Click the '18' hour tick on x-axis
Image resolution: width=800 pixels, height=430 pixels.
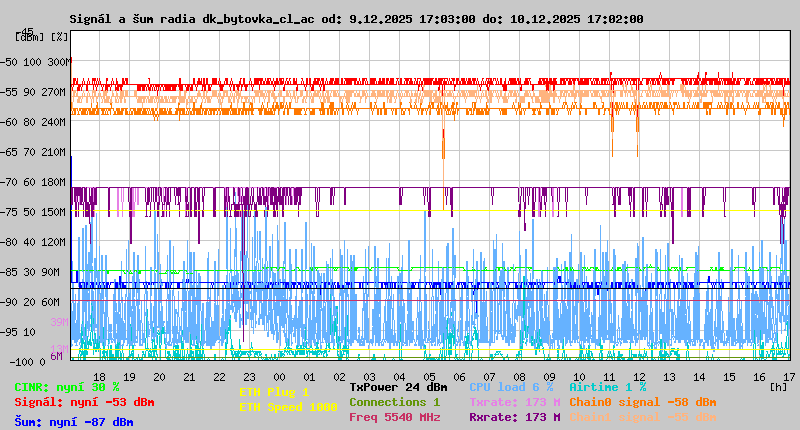(99, 377)
